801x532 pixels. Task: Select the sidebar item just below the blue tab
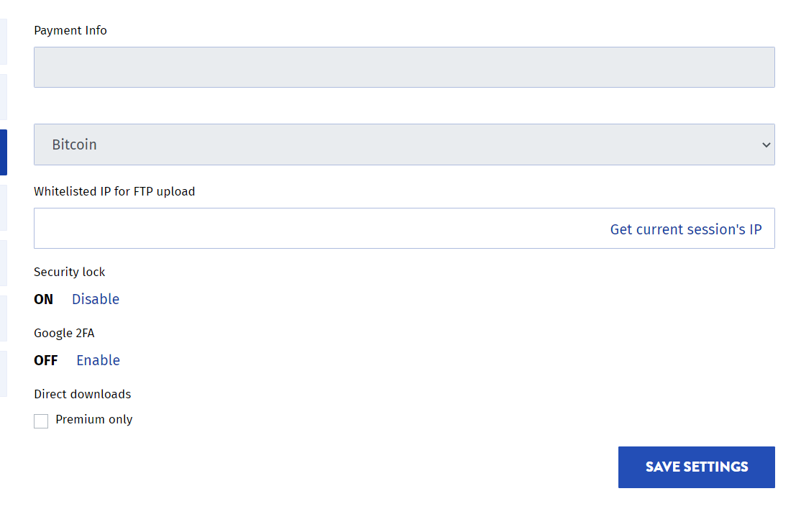pyautogui.click(x=3, y=208)
